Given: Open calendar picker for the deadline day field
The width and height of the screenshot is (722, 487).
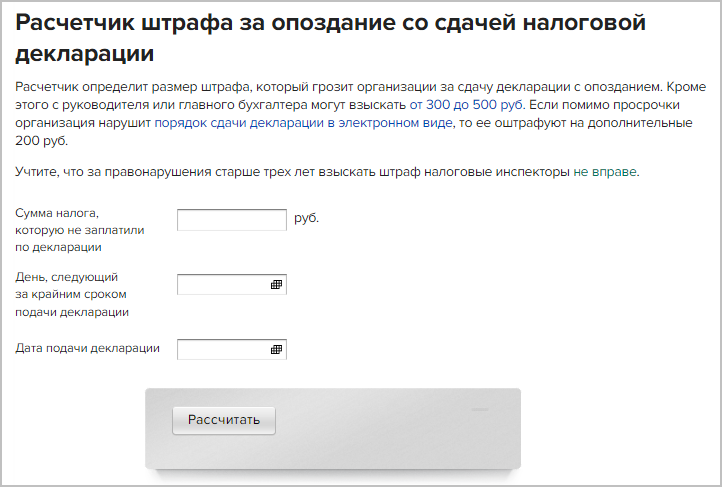Looking at the screenshot, I should [277, 285].
